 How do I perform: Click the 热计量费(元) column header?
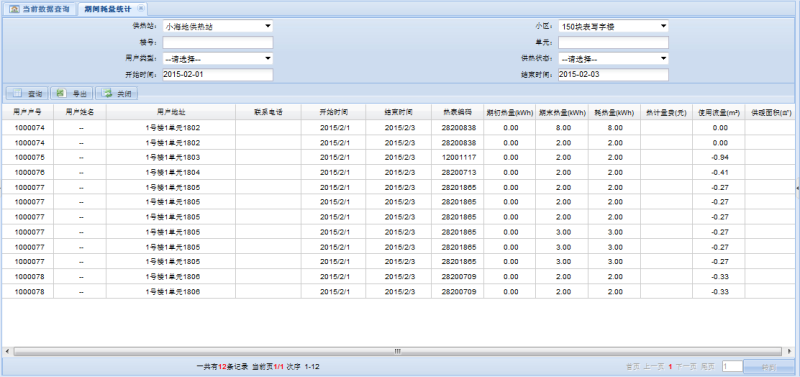pyautogui.click(x=666, y=112)
